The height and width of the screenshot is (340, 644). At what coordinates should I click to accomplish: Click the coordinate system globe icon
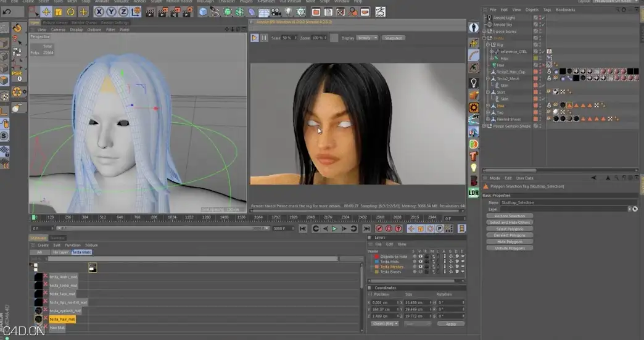pos(136,12)
